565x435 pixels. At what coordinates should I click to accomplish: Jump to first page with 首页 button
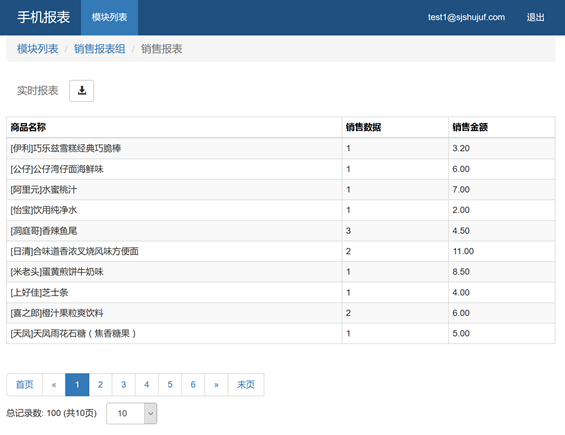click(x=25, y=385)
